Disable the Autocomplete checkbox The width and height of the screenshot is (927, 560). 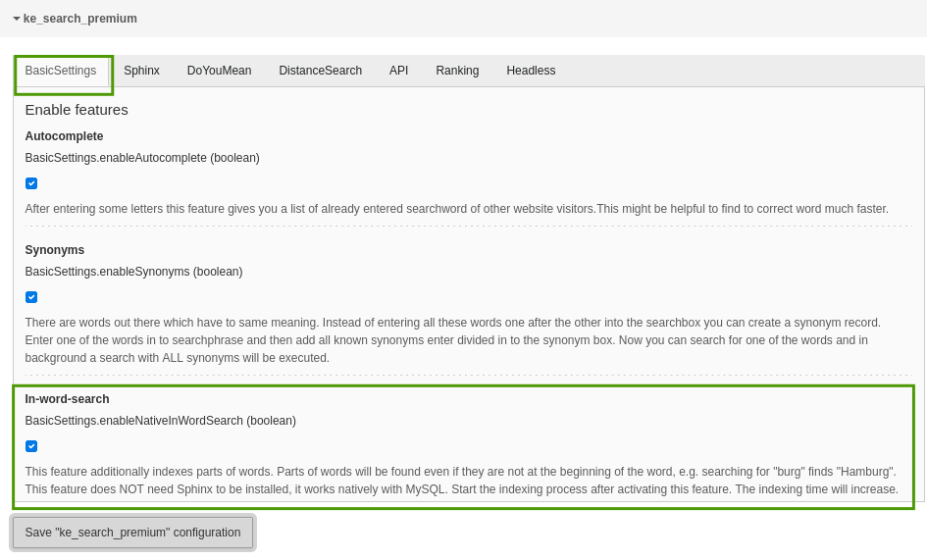tap(31, 183)
